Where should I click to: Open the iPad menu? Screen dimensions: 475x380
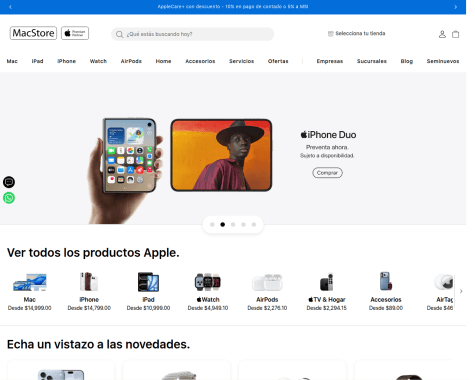click(37, 61)
